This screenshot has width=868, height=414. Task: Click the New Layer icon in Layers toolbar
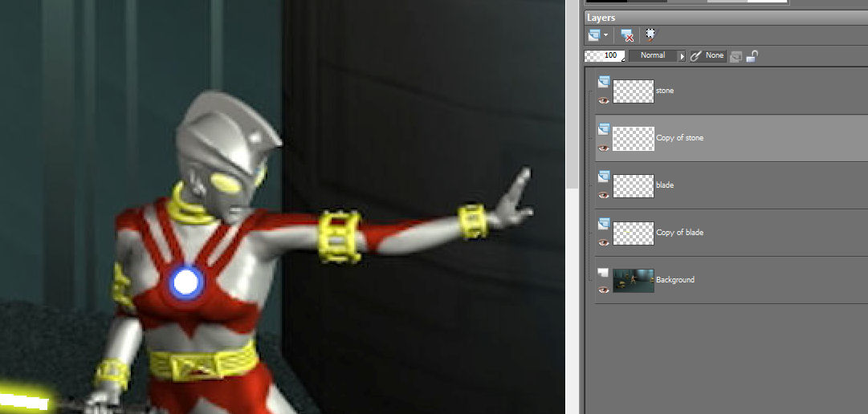click(x=594, y=35)
